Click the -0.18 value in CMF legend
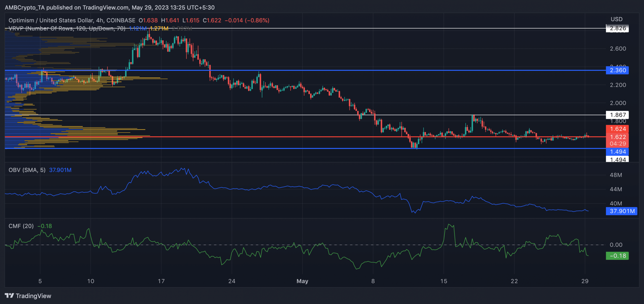The width and height of the screenshot is (644, 304). [x=45, y=226]
